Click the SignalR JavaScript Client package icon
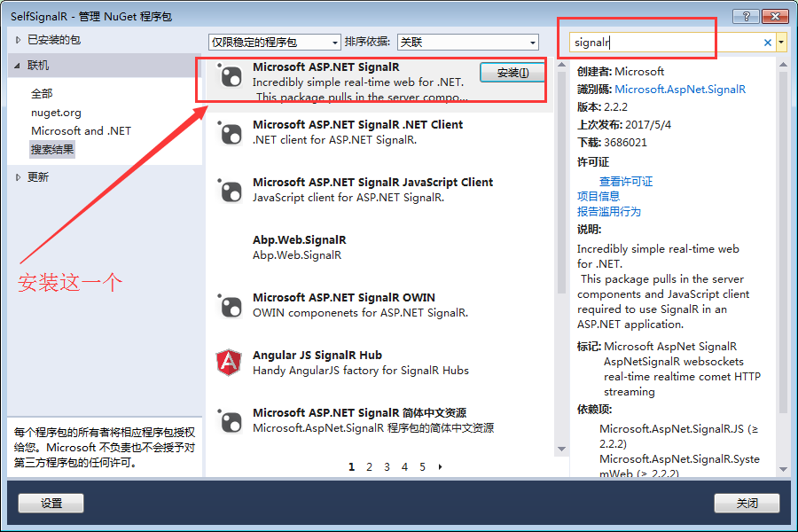Image resolution: width=798 pixels, height=532 pixels. tap(231, 192)
